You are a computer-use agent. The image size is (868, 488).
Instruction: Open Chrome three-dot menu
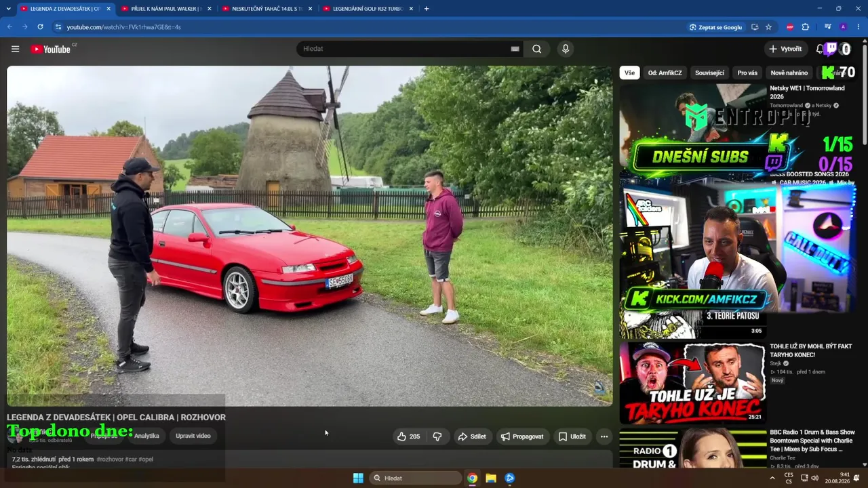[859, 27]
